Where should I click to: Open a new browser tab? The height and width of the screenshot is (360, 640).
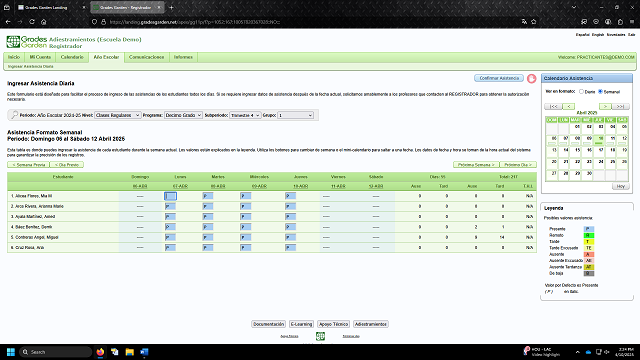pos(171,7)
